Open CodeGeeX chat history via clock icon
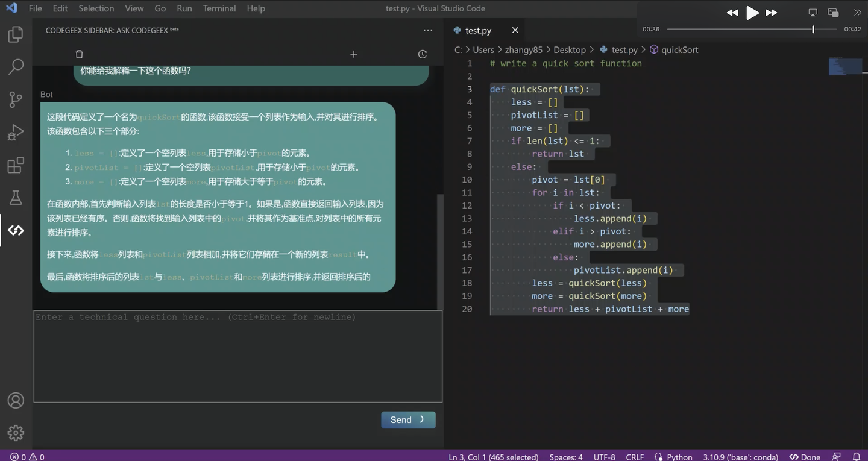Screen dimensions: 868x461 click(422, 54)
